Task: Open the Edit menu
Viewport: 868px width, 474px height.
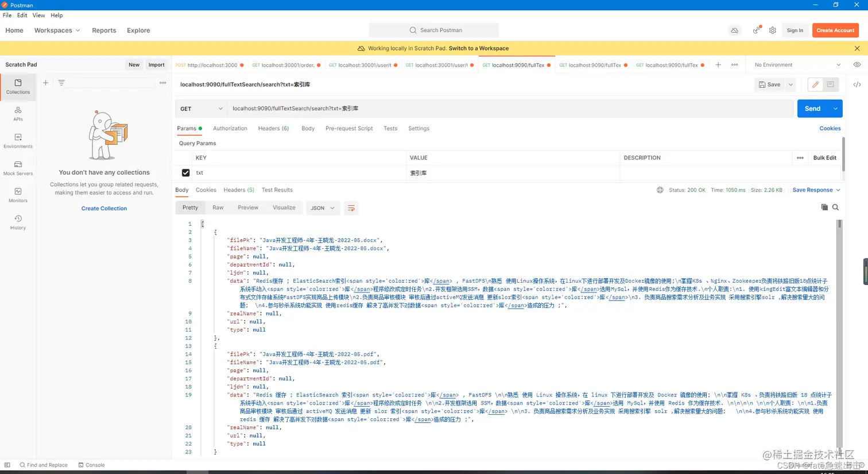Action: point(22,16)
